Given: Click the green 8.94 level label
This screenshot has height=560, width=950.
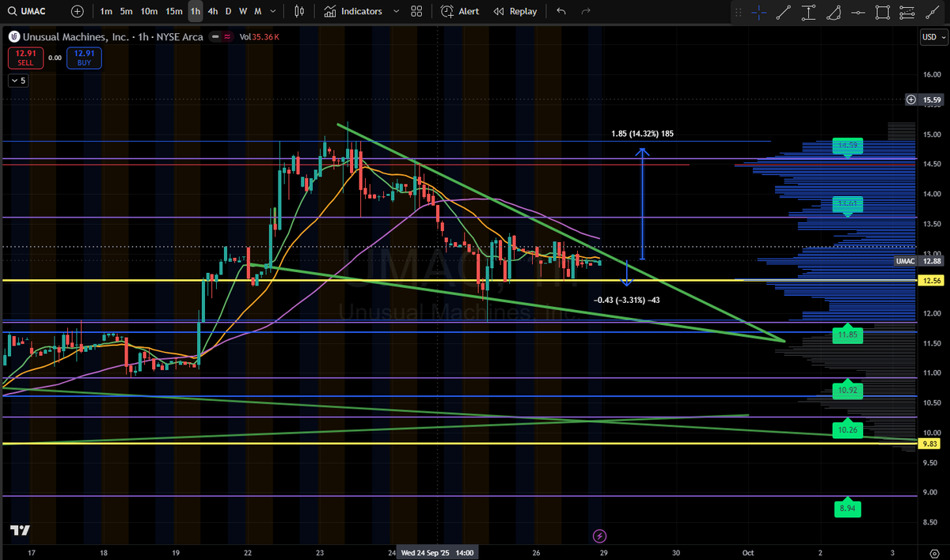Looking at the screenshot, I should click(x=847, y=509).
